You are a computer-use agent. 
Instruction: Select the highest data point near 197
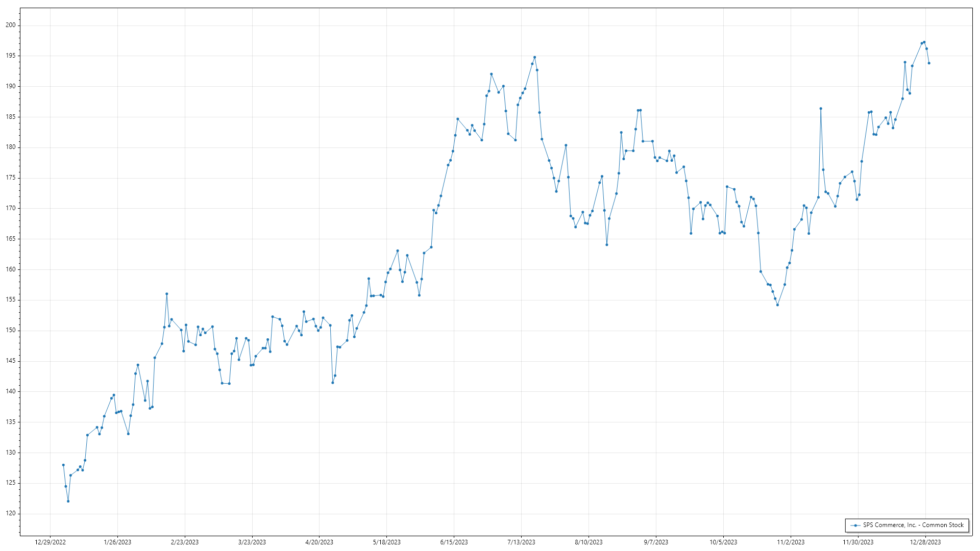tap(924, 42)
